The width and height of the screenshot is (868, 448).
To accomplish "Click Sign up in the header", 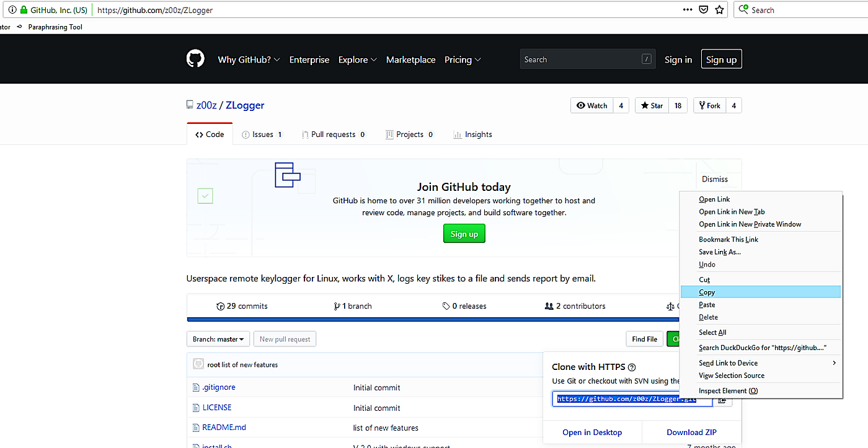I will 721,59.
